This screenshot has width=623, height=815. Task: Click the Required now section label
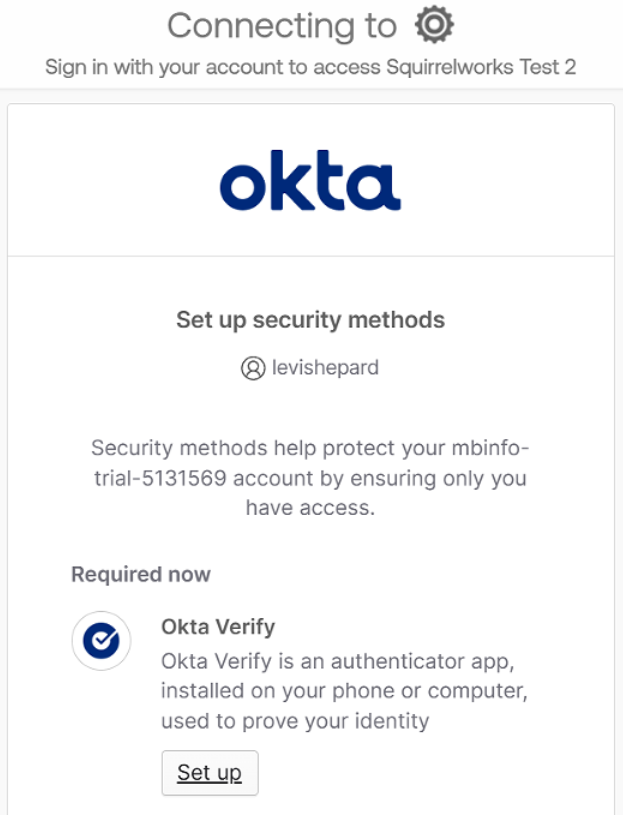[x=141, y=574]
